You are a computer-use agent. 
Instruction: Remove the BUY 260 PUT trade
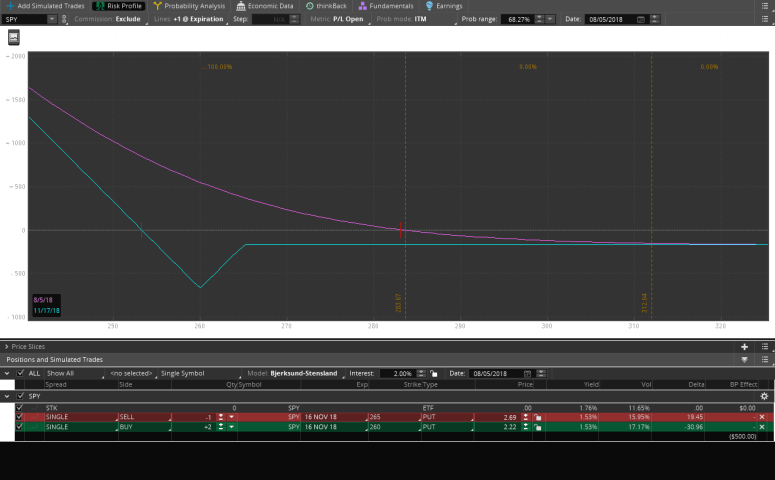762,426
